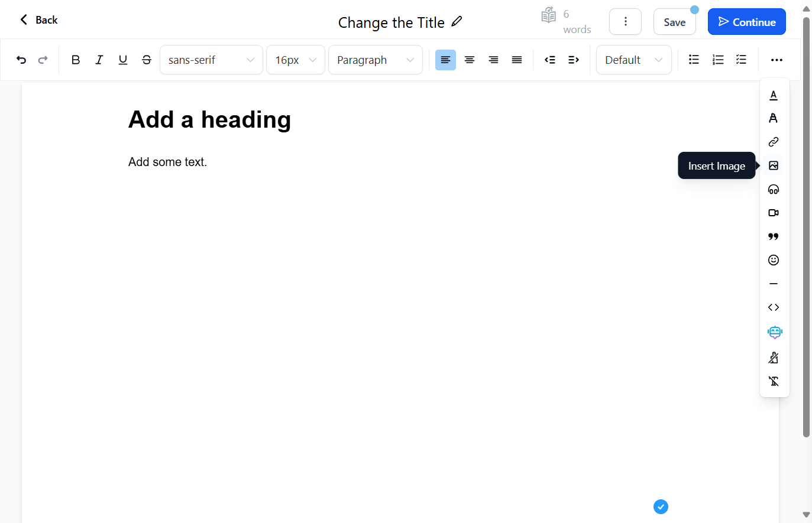The image size is (812, 523).
Task: Click the insert link icon
Action: (x=774, y=142)
